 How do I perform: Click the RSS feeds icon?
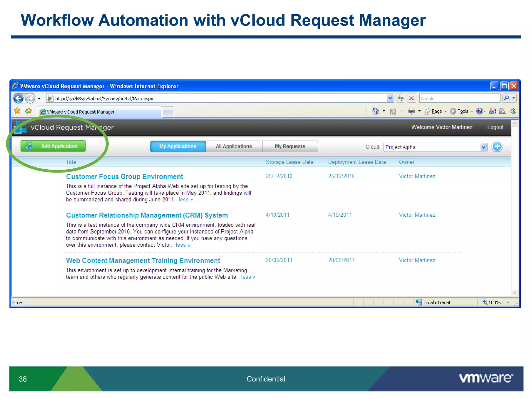point(393,111)
